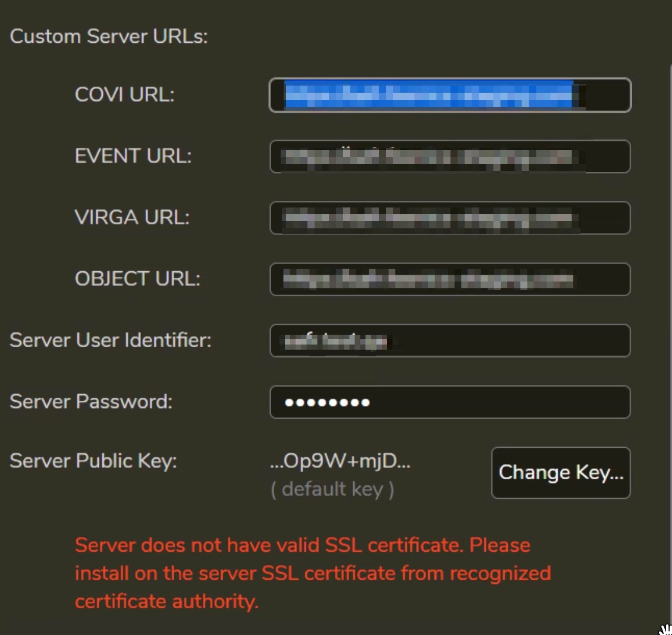
Task: Select the VIRGA URL input field
Action: (x=450, y=218)
